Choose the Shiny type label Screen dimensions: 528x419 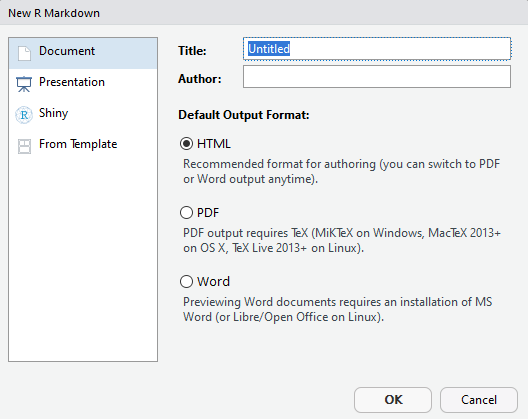54,113
